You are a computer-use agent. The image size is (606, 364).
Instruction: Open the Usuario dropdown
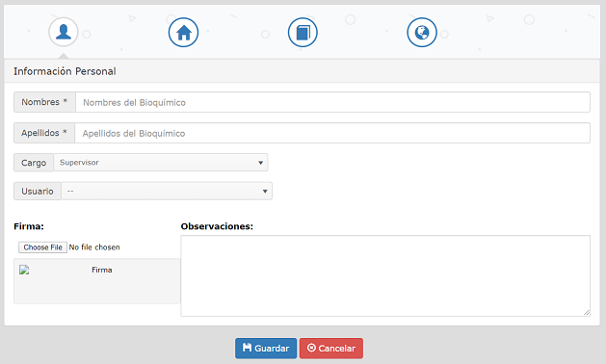pyautogui.click(x=167, y=192)
